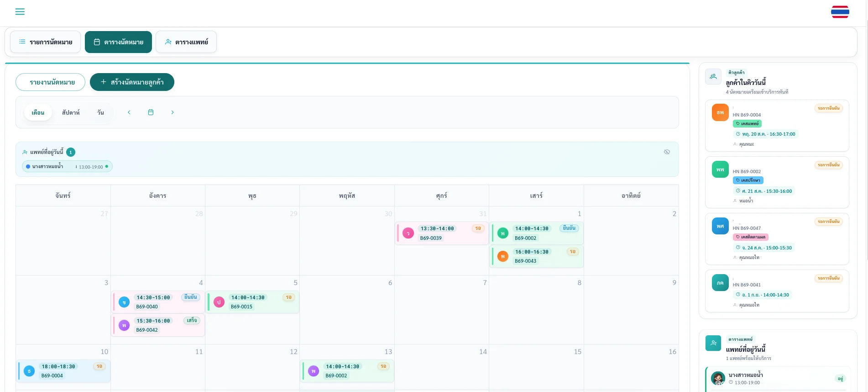
Task: Open the calendar date picker icon
Action: point(151,112)
